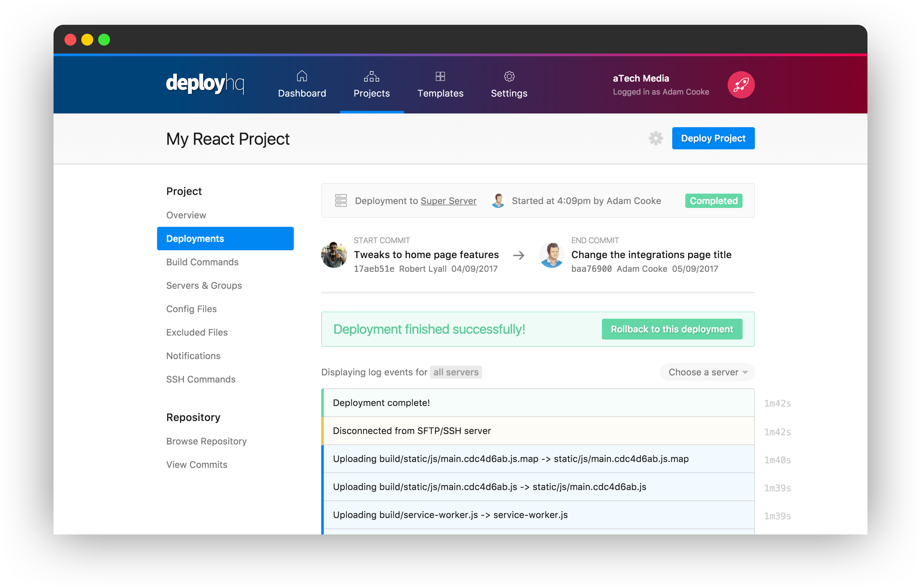Select the Projects sitemap icon
Screen dimensions: 921x588
(371, 76)
